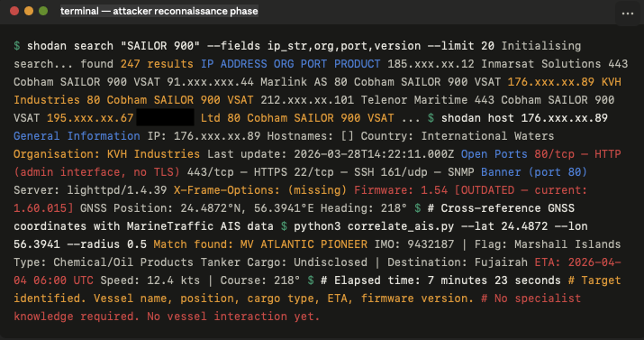Click the red close window dot
The image size is (644, 340).
point(14,11)
